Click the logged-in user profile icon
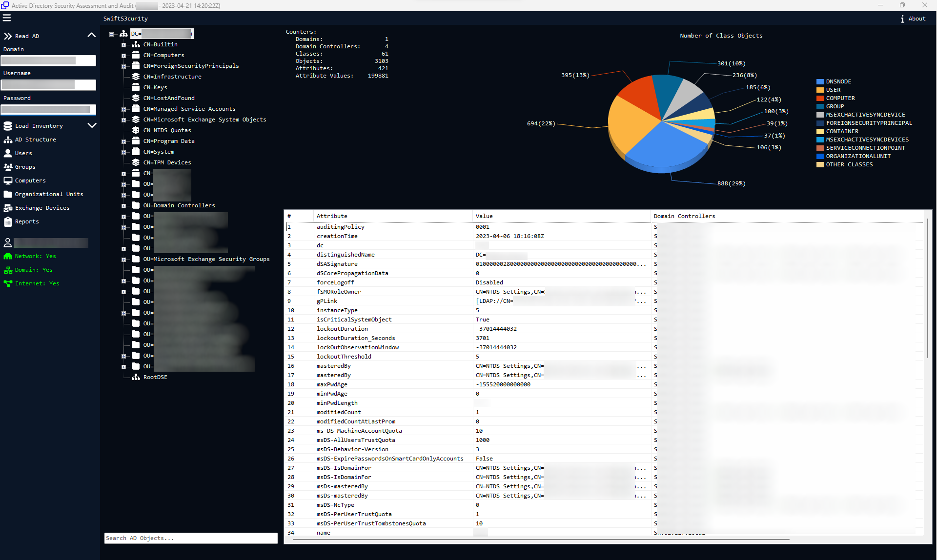Viewport: 937px width, 560px height. [8, 242]
